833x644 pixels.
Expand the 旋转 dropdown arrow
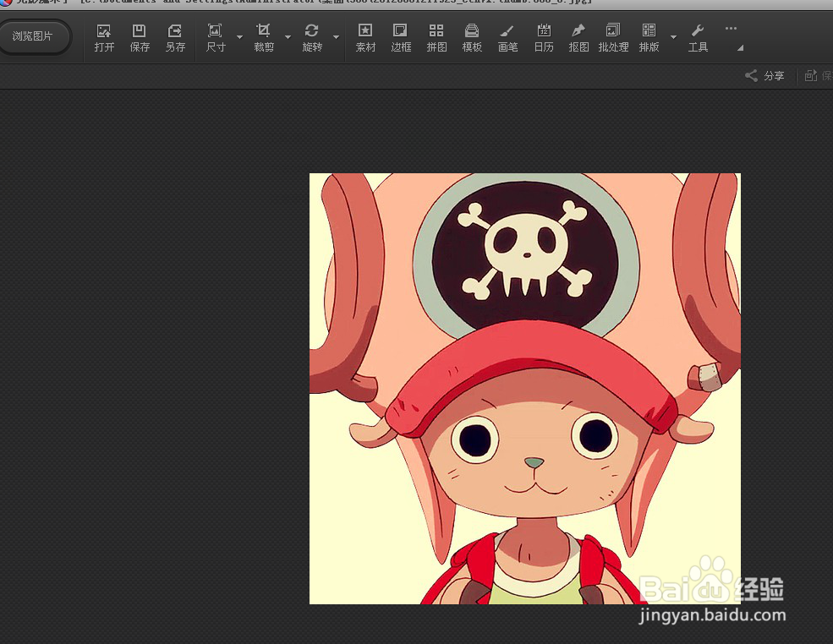click(337, 37)
